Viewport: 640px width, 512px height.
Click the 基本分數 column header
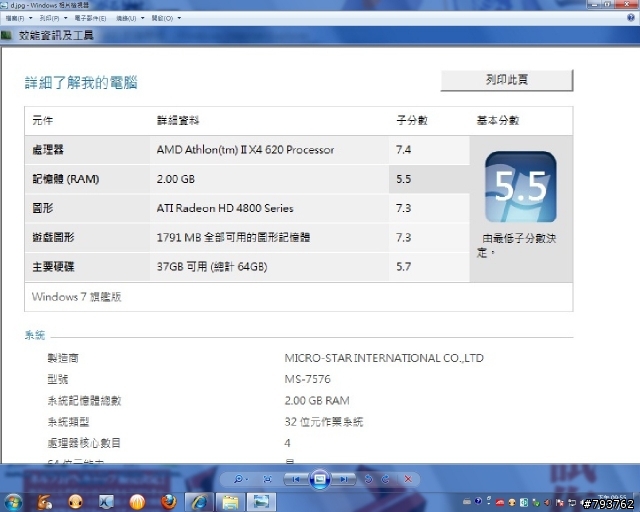click(x=498, y=120)
